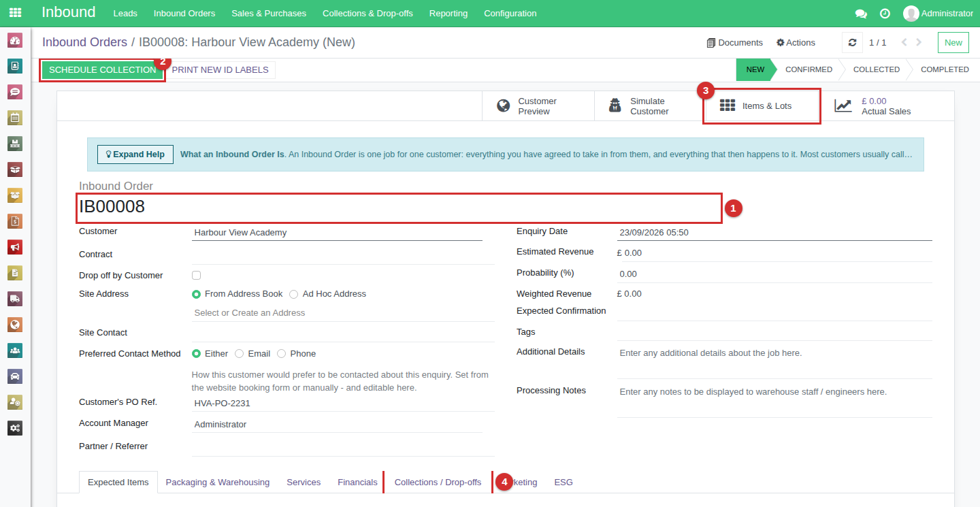This screenshot has height=507, width=980.
Task: Click the Administrator avatar icon
Action: [x=911, y=14]
